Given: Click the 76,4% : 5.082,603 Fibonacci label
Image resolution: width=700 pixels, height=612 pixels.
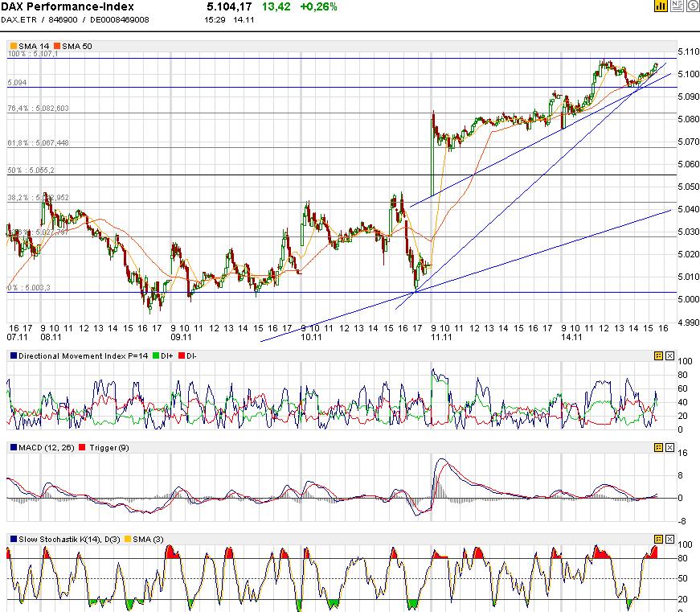Looking at the screenshot, I should point(39,108).
